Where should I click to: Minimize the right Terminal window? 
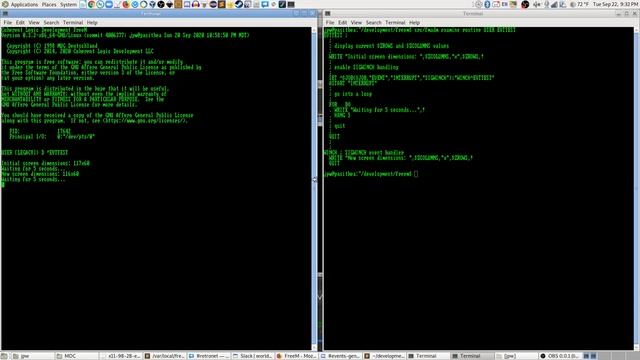[618, 13]
